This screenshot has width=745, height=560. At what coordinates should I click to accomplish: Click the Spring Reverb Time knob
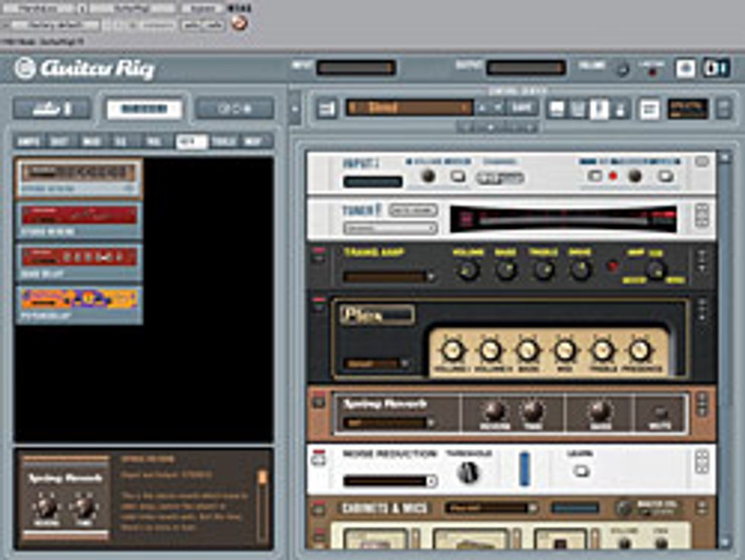click(532, 411)
